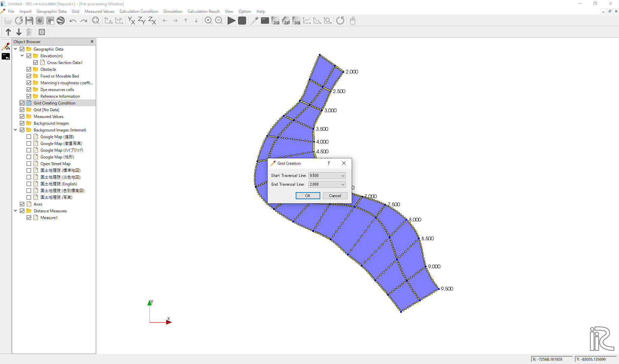The image size is (619, 364).
Task: Click the snapshot camera icon
Action: pos(40,21)
